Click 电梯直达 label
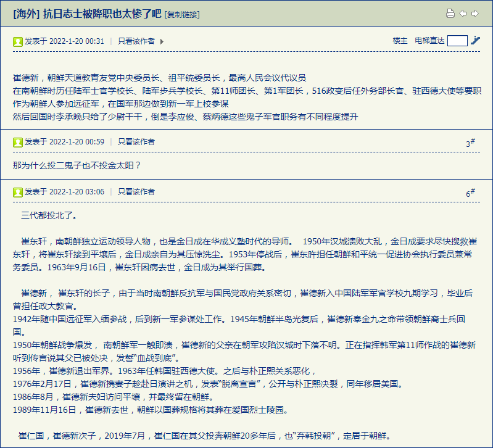The height and width of the screenshot is (448, 493). (x=429, y=41)
